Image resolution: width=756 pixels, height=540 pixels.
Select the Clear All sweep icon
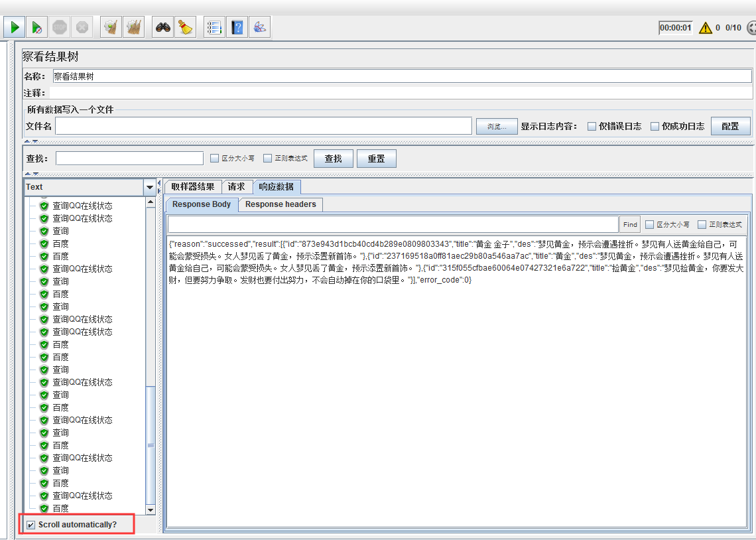click(133, 27)
